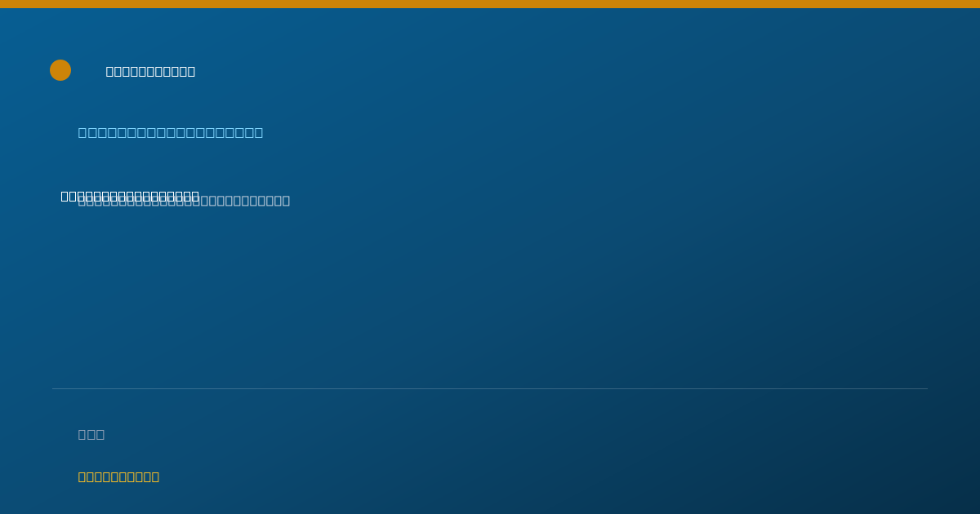Click the end of the pale gray paragraph line
This screenshot has width=980, height=514.
(285, 201)
